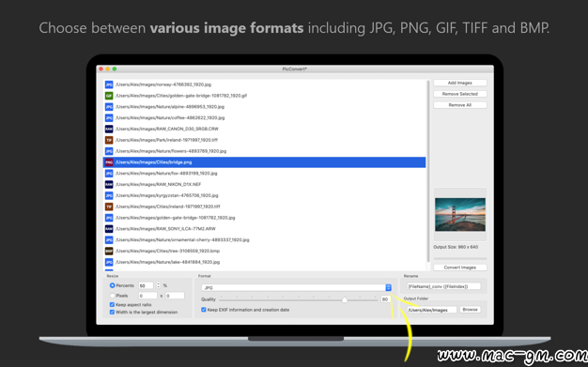Click the TIF icon beside Cities/ireland-1971997_1920.tiff
The height and width of the screenshot is (367, 588).
click(x=109, y=206)
